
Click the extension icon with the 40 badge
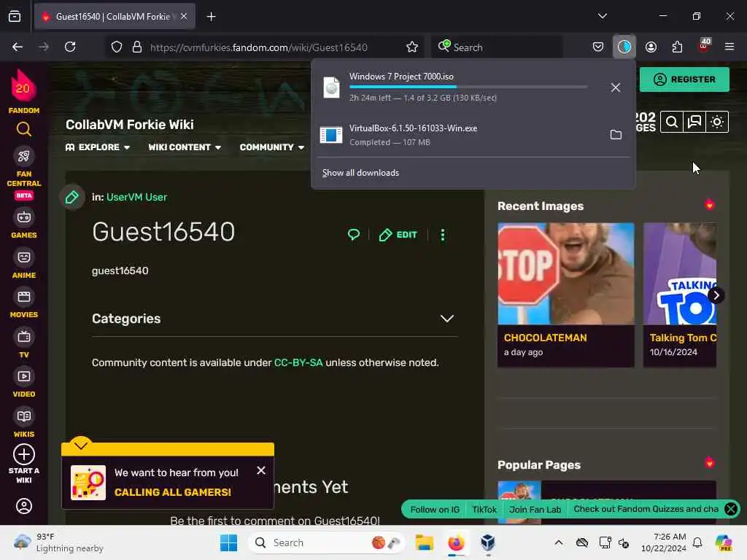coord(704,46)
